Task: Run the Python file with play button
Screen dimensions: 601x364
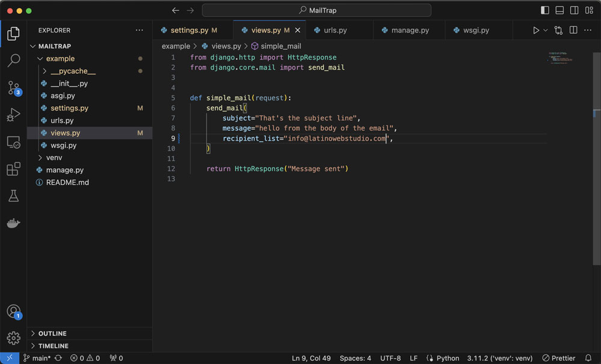Action: click(x=536, y=30)
